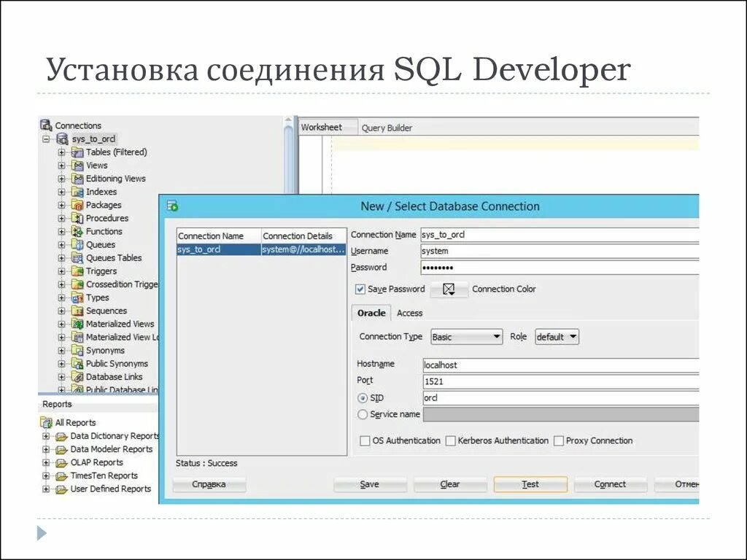
Task: Click the Username input field
Action: click(560, 251)
